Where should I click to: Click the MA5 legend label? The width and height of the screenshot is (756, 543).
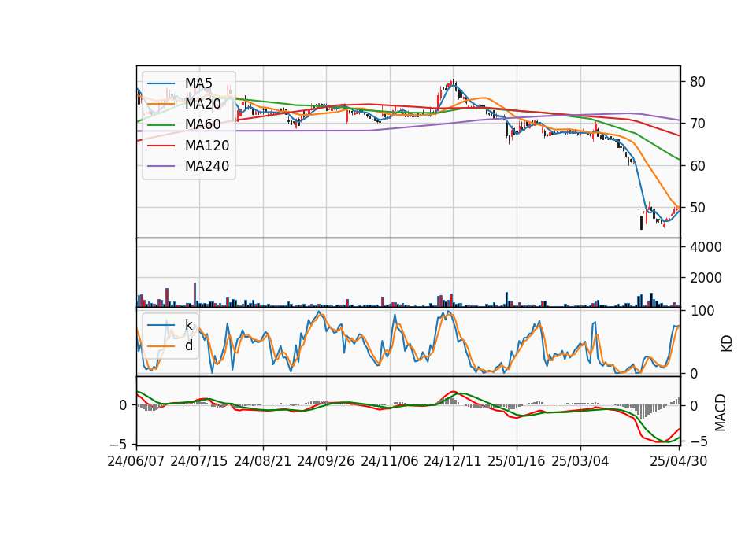[x=198, y=83]
